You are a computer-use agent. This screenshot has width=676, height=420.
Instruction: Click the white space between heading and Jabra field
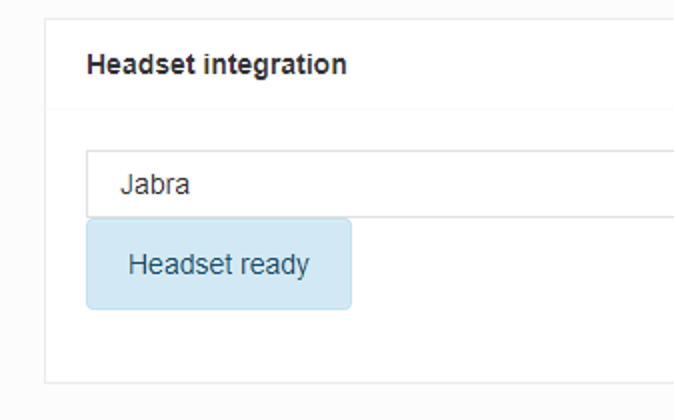(360, 130)
